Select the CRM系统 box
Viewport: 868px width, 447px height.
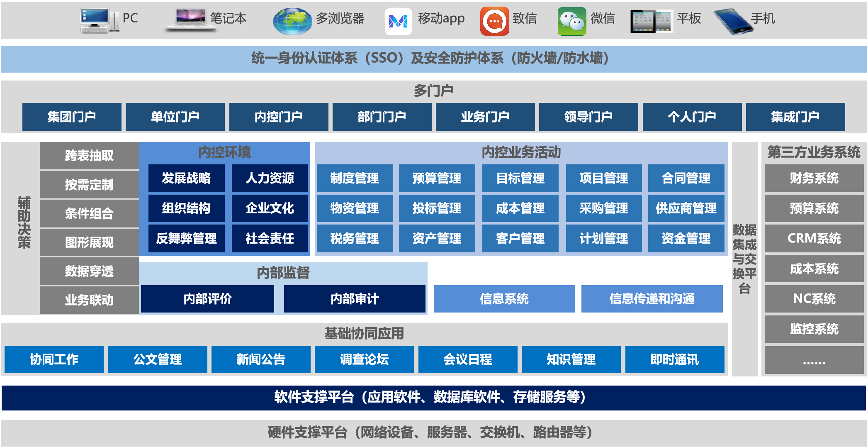coord(815,238)
